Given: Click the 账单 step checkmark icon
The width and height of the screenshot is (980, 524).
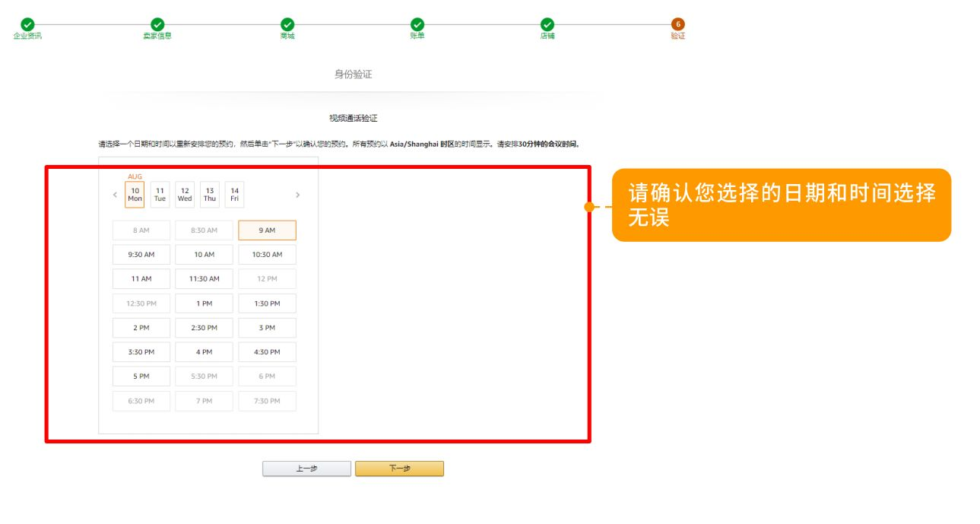Looking at the screenshot, I should tap(417, 24).
